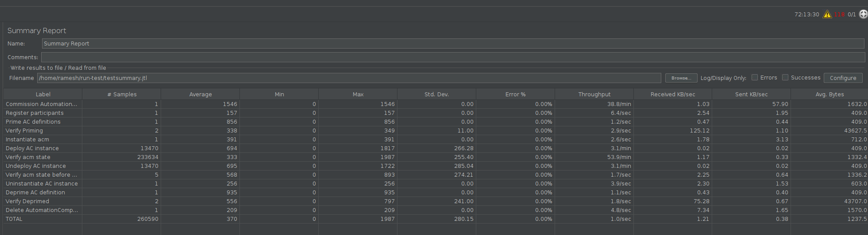Screen dimensions: 868x235
Task: Select the Deprime AC definition row label
Action: 35,192
